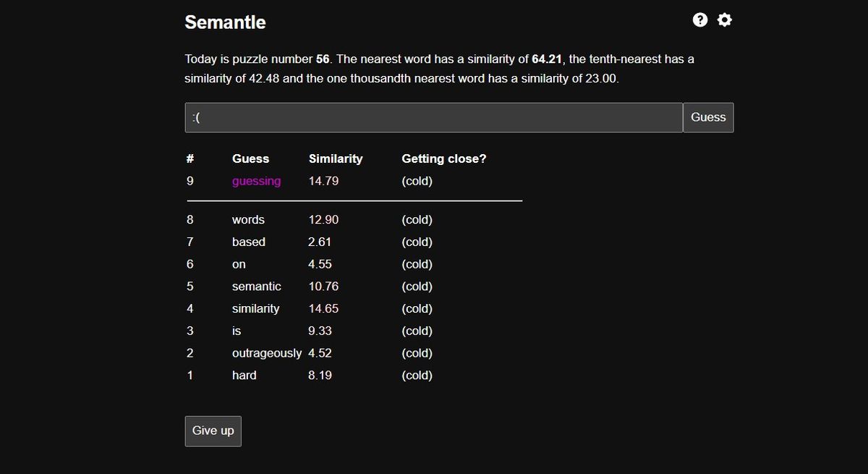The width and height of the screenshot is (868, 474).
Task: Click the 'Getting close?' column header
Action: (443, 158)
